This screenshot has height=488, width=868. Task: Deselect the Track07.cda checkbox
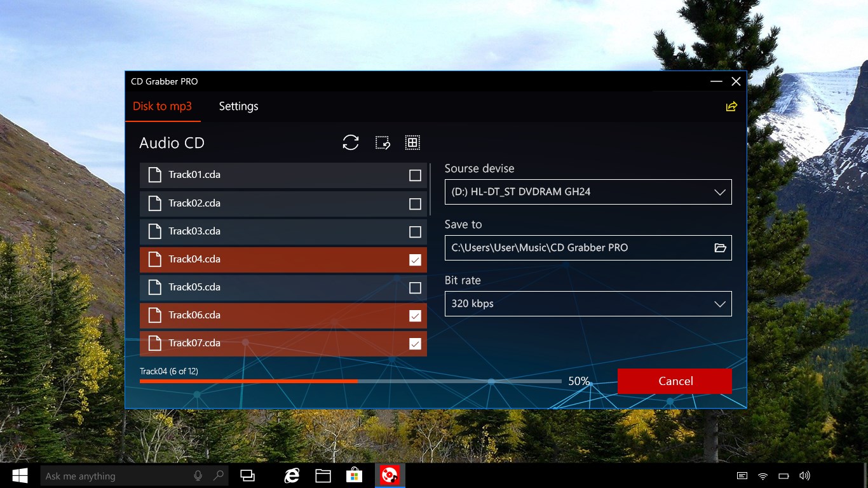(x=415, y=344)
